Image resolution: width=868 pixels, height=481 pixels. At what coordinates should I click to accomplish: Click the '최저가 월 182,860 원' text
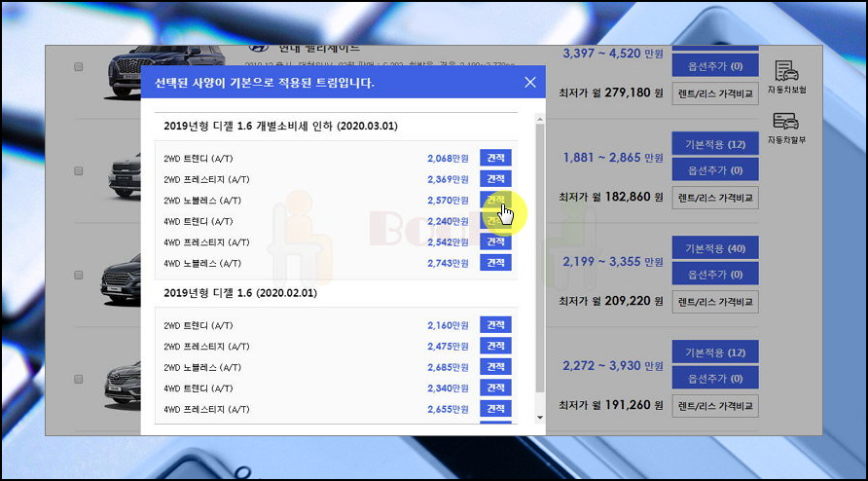point(610,197)
